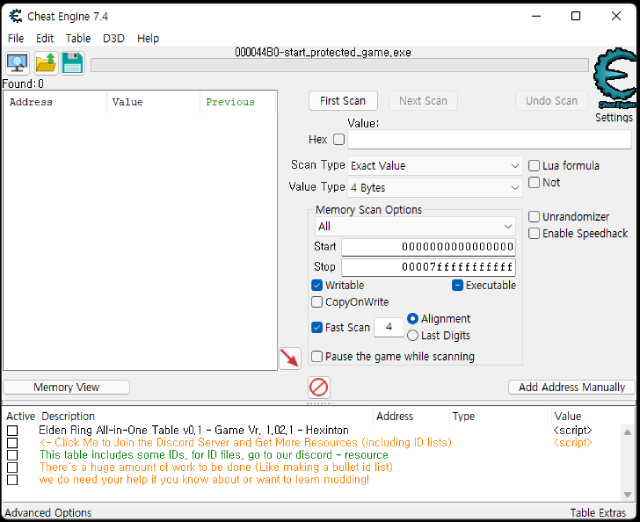Click the red arrow to add selected addresses
The height and width of the screenshot is (522, 640).
pyautogui.click(x=290, y=358)
